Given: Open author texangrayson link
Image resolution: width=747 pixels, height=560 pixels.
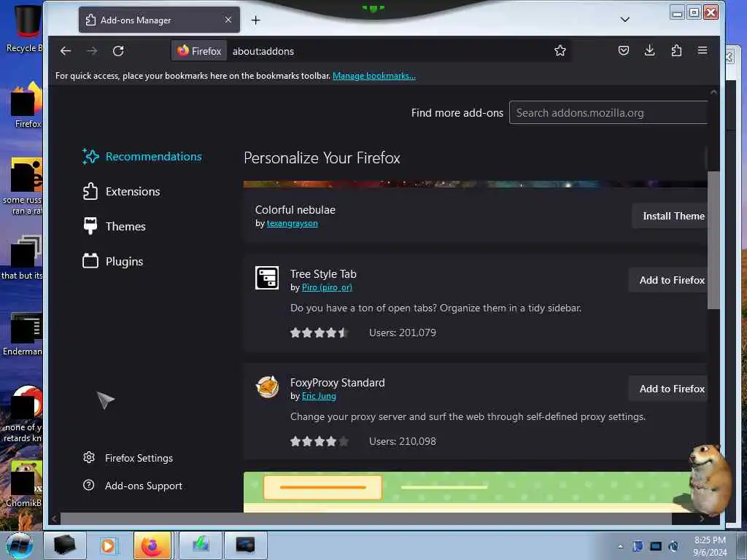Looking at the screenshot, I should [x=292, y=223].
